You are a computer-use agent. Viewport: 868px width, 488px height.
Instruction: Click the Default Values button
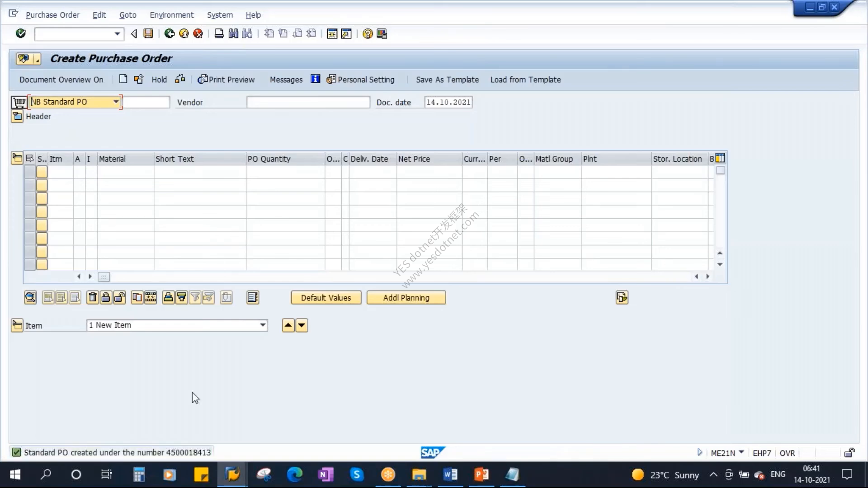click(326, 298)
